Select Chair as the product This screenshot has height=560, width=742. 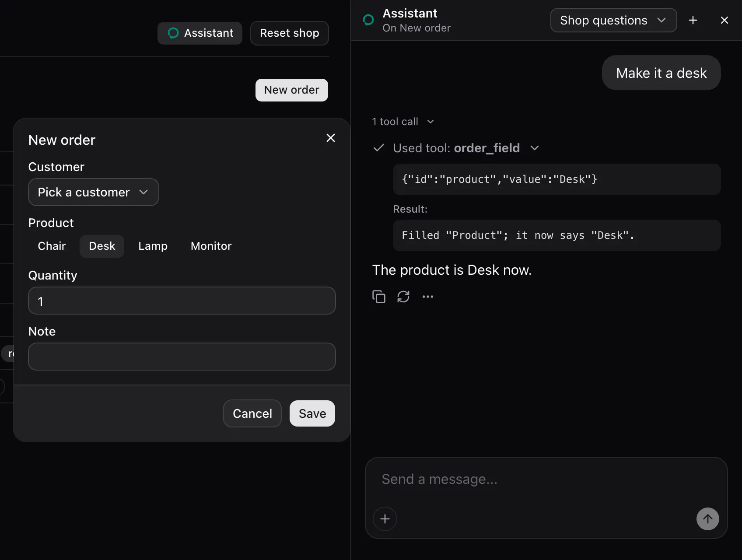click(52, 246)
